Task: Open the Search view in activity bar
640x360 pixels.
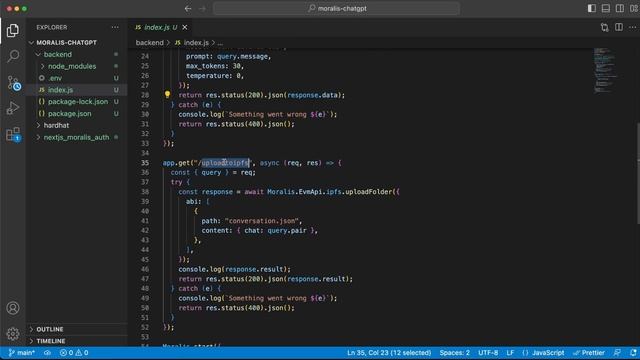Action: (x=13, y=56)
